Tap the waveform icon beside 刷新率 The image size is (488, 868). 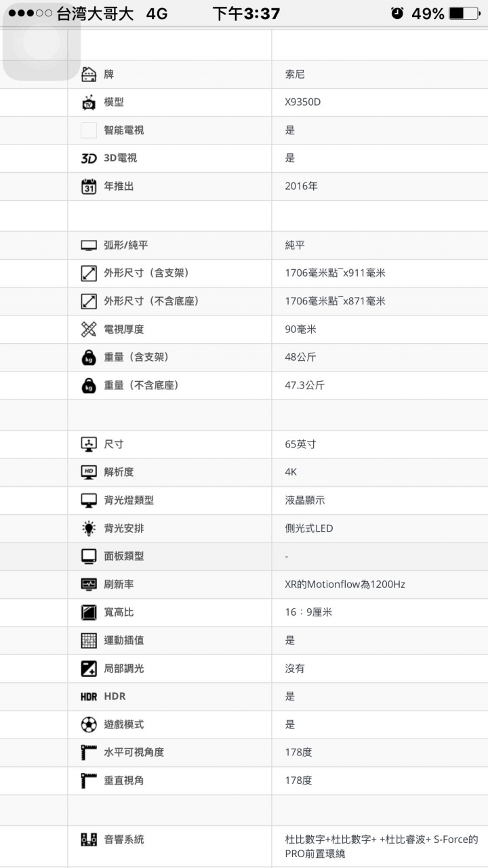tap(89, 584)
